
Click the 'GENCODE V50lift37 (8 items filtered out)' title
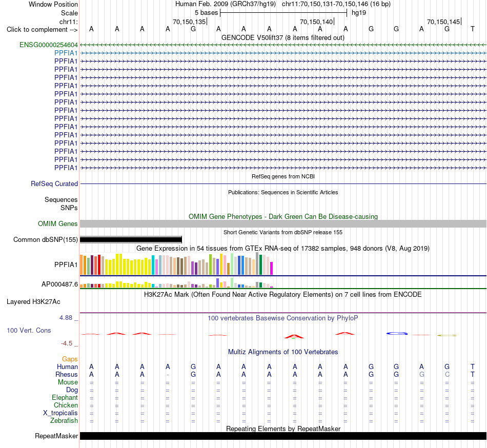[x=282, y=38]
